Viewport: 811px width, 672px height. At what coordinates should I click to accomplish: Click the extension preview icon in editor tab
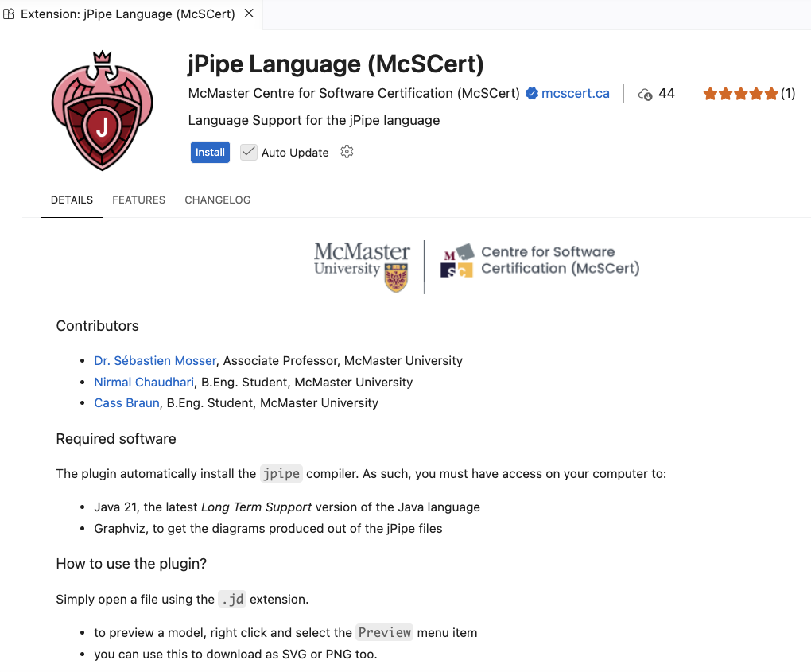[x=9, y=14]
